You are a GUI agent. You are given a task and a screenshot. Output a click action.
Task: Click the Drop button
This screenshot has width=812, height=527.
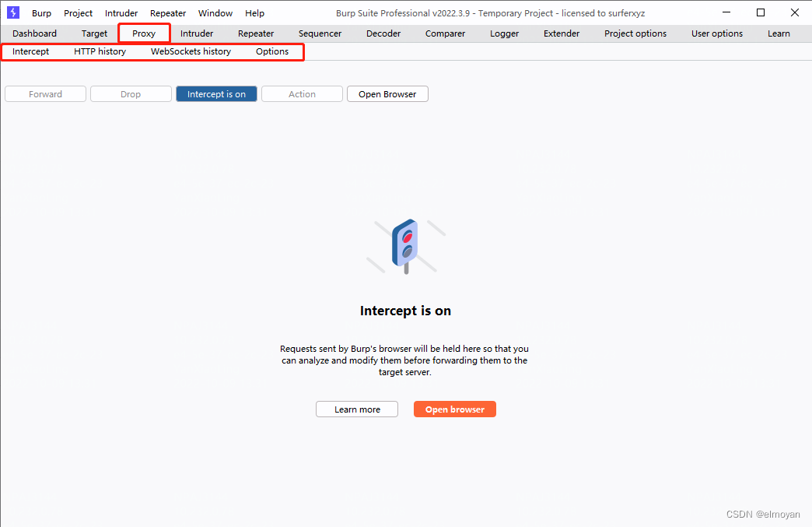click(131, 93)
